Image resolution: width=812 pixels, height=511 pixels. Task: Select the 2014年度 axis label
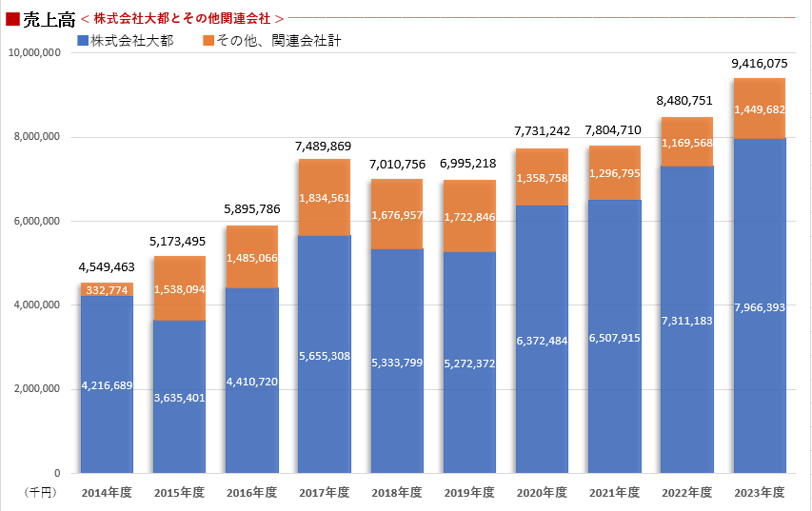tap(107, 492)
